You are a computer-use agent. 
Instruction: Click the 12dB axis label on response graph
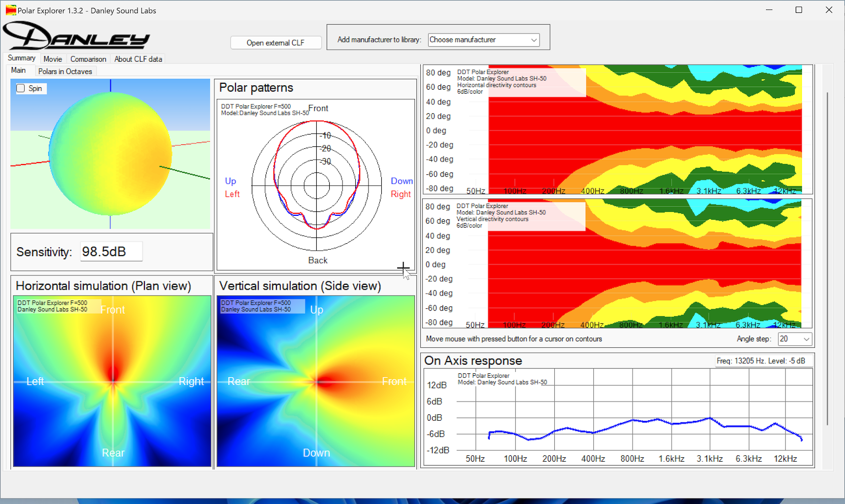[x=437, y=385]
